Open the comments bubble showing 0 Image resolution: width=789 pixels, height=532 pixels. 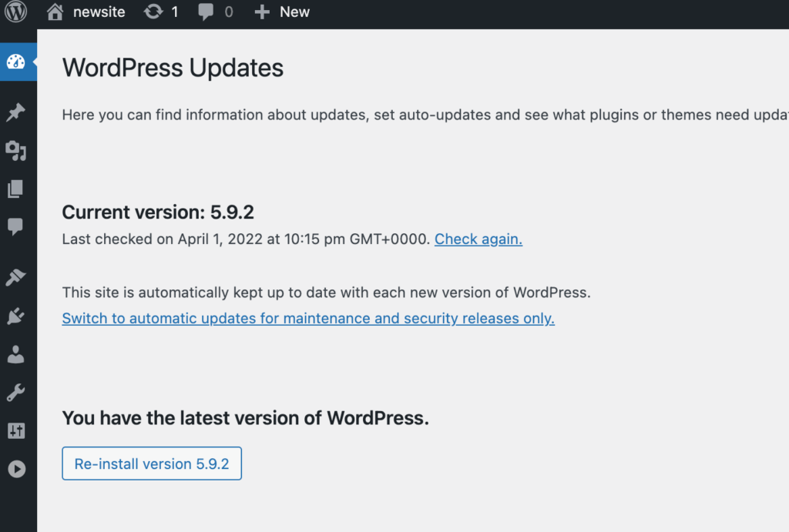click(x=216, y=12)
